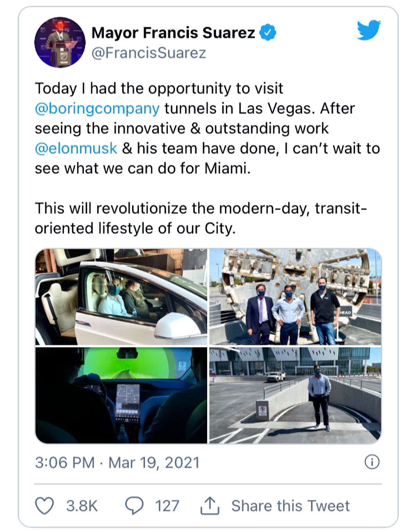Click Share this Tweet
This screenshot has width=416, height=532.
291,506
